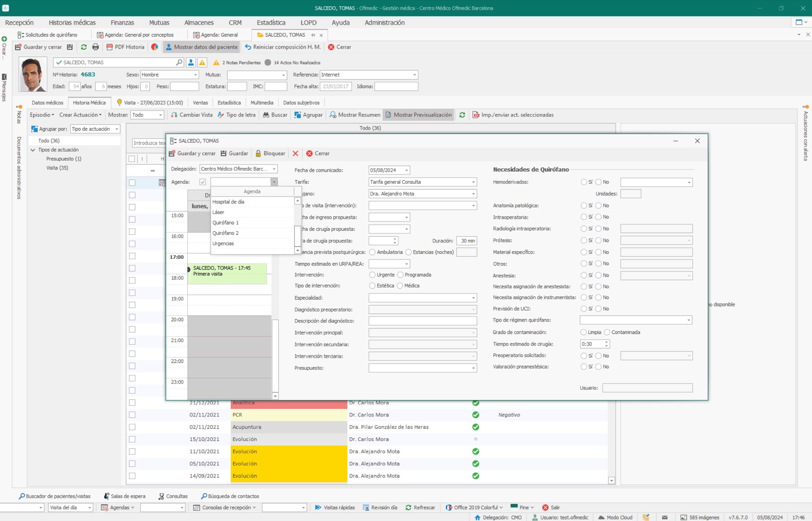
Task: Click the Bloquear padlock icon
Action: click(258, 153)
